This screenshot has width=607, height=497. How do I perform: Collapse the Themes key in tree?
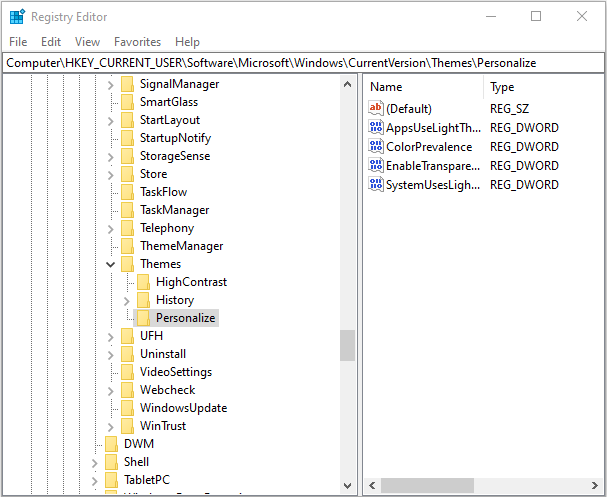click(x=110, y=264)
